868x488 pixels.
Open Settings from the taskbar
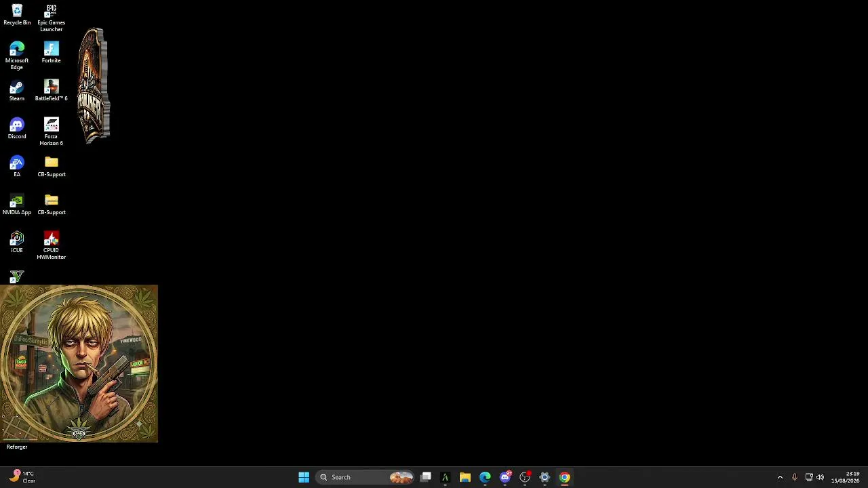click(545, 477)
